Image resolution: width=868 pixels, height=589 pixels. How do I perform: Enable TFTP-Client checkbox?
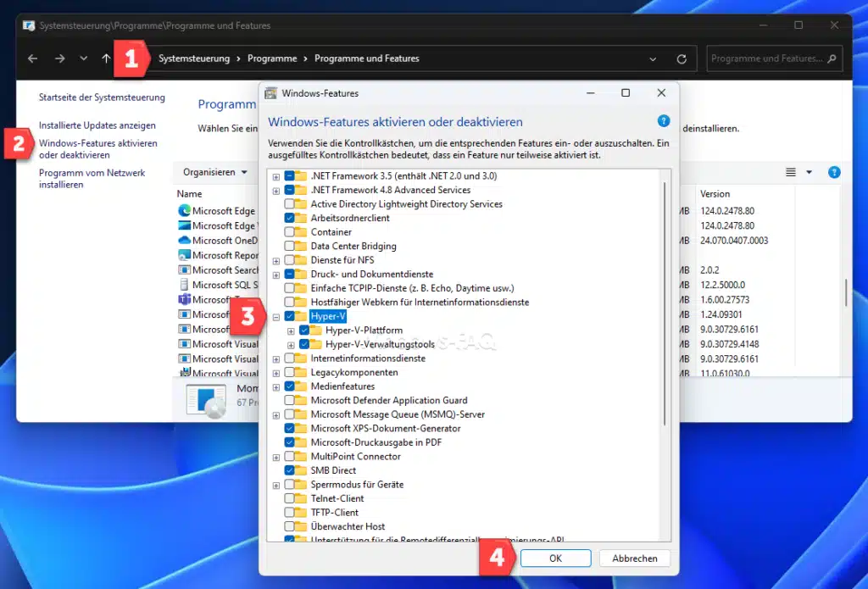point(289,512)
